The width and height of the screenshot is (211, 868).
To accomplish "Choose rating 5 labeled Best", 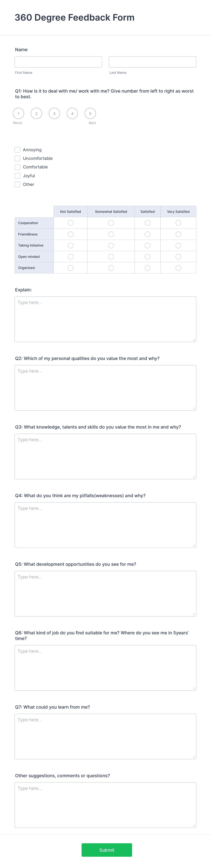I will click(x=90, y=114).
